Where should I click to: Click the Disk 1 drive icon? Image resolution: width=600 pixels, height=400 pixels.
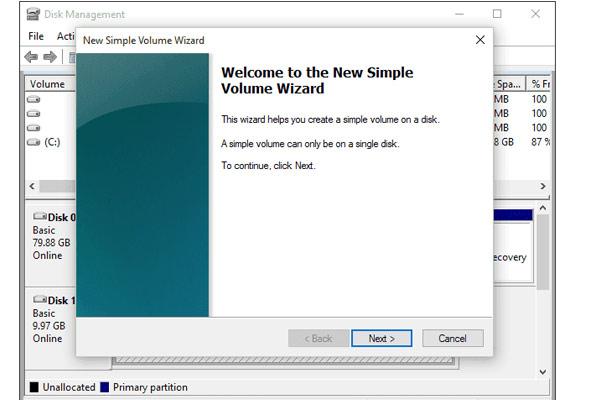coord(40,300)
